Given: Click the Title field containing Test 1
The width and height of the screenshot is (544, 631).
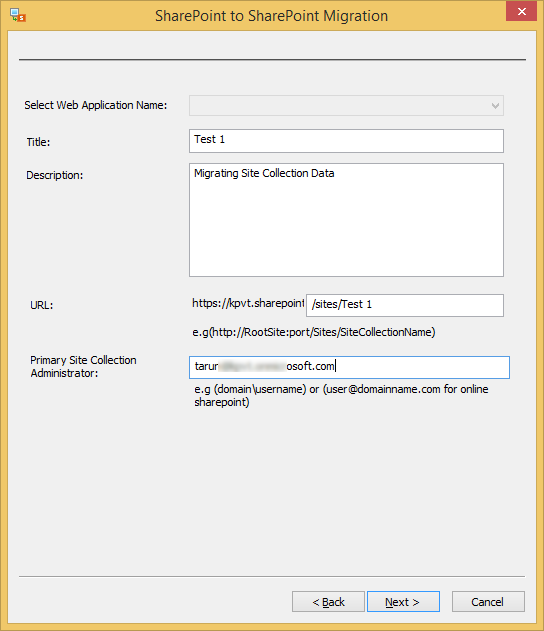Looking at the screenshot, I should coord(346,141).
